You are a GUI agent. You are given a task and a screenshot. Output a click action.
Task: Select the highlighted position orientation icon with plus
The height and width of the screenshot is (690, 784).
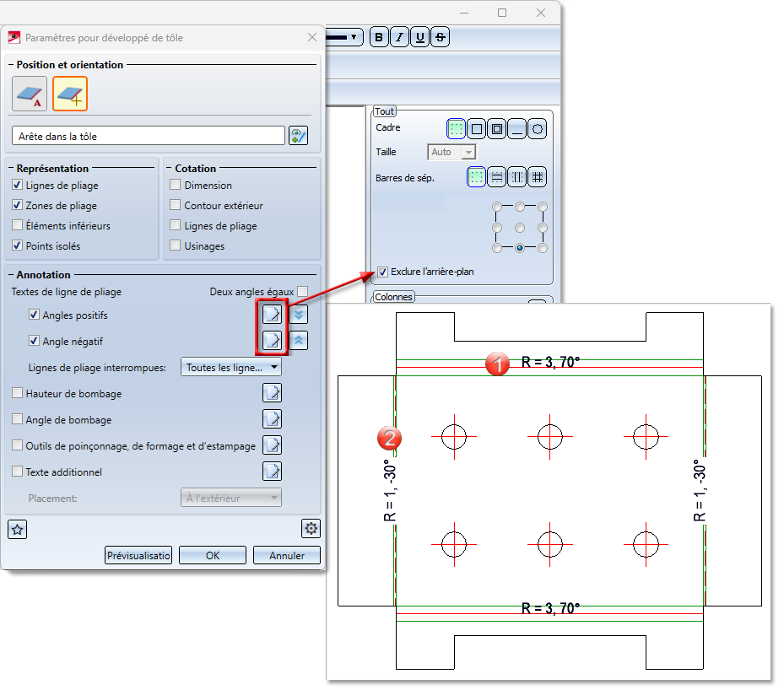click(70, 94)
